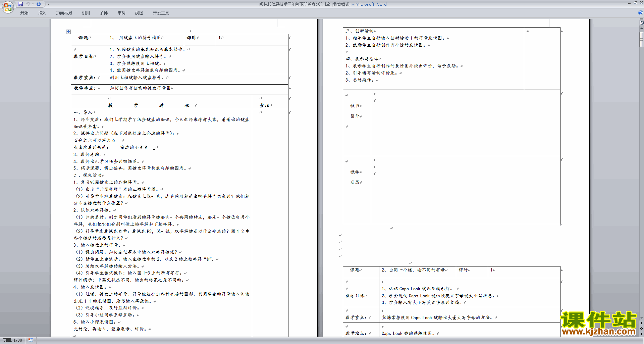Click the line '2、认识双字符键'
The image size is (644, 344).
click(93, 210)
